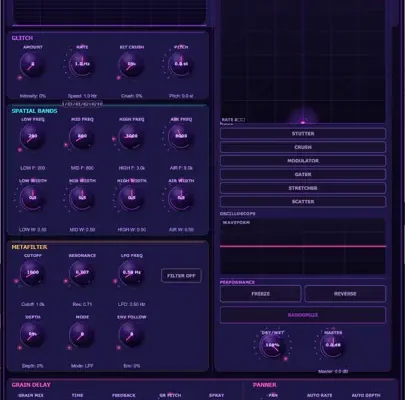Click the Dry/Wet mix knob
This screenshot has height=400, width=405.
click(272, 346)
